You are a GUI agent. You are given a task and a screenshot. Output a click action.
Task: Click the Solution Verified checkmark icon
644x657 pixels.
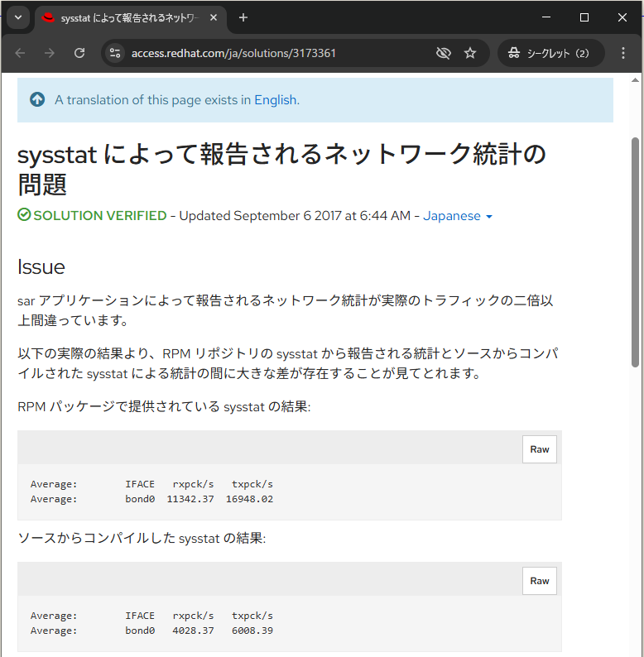(24, 215)
